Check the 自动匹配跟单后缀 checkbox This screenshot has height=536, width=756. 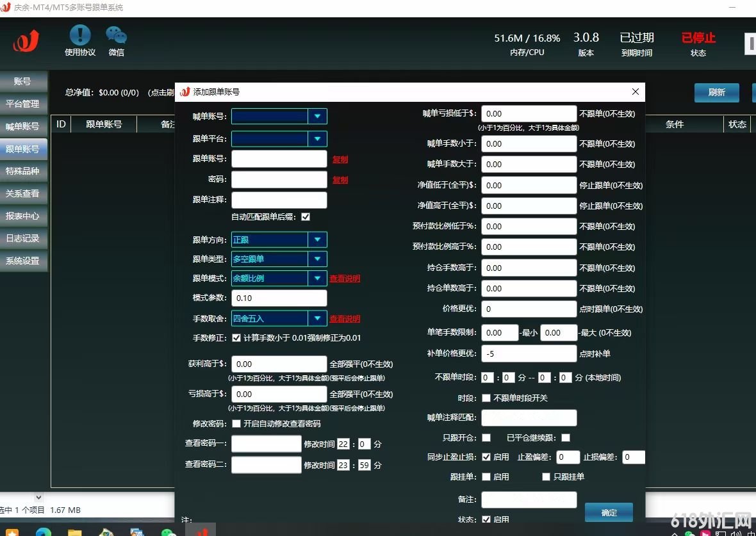coord(306,216)
